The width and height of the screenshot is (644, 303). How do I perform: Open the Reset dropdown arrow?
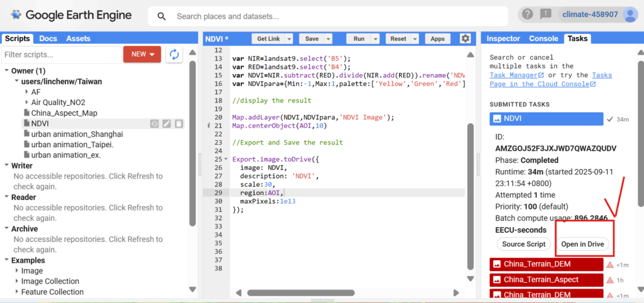[415, 39]
